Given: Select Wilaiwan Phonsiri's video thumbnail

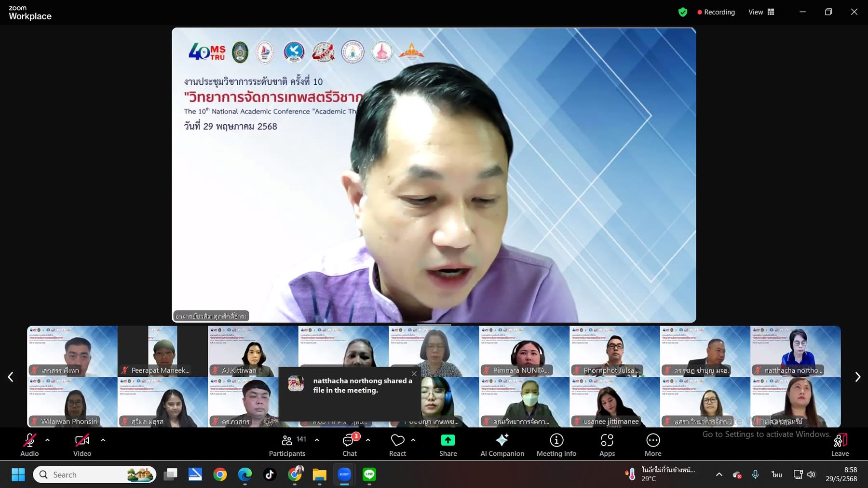Looking at the screenshot, I should point(72,402).
